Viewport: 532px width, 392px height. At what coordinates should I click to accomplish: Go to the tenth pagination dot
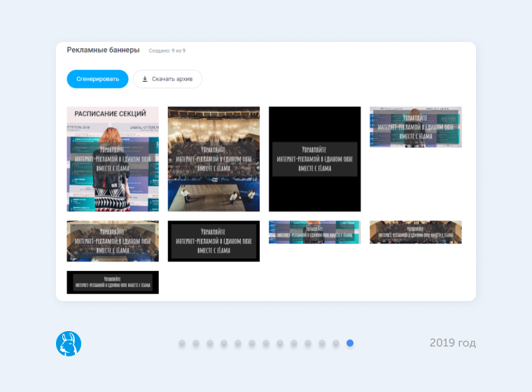pos(308,343)
